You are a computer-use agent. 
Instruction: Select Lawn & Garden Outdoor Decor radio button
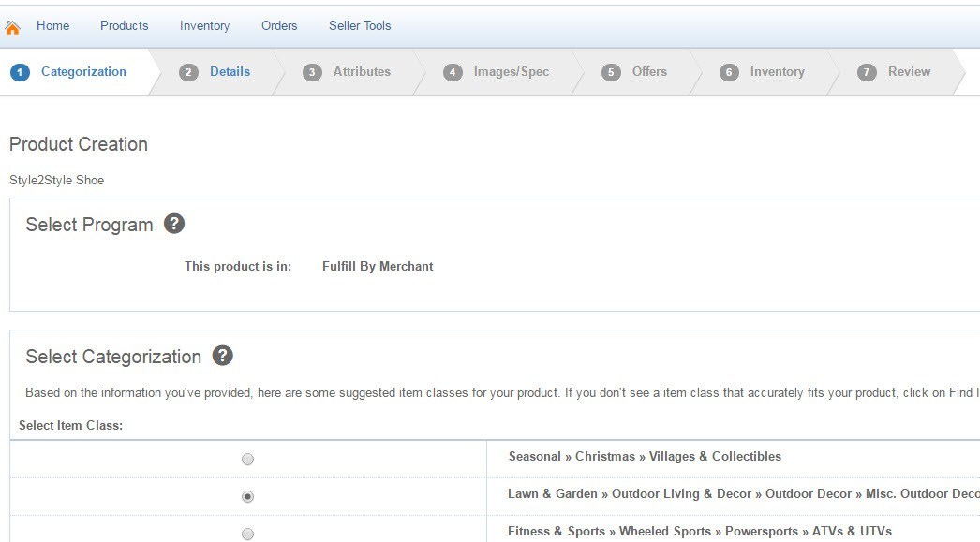tap(247, 496)
